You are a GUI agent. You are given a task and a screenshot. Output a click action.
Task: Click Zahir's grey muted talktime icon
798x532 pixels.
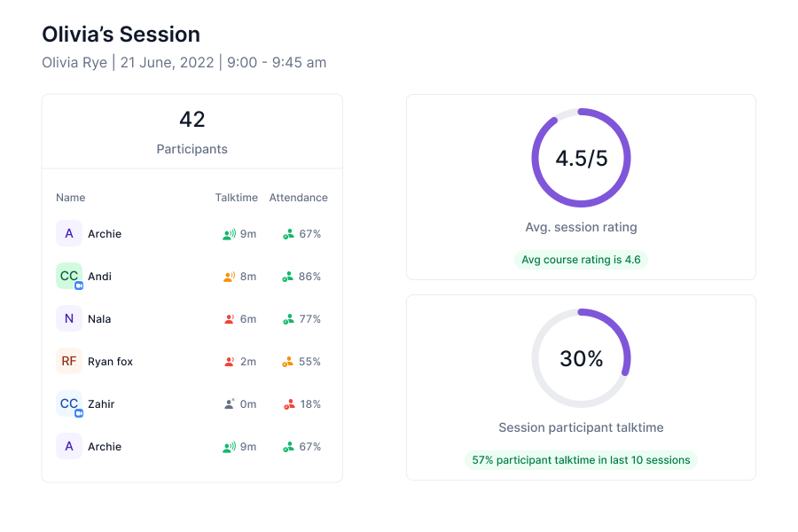tap(229, 404)
